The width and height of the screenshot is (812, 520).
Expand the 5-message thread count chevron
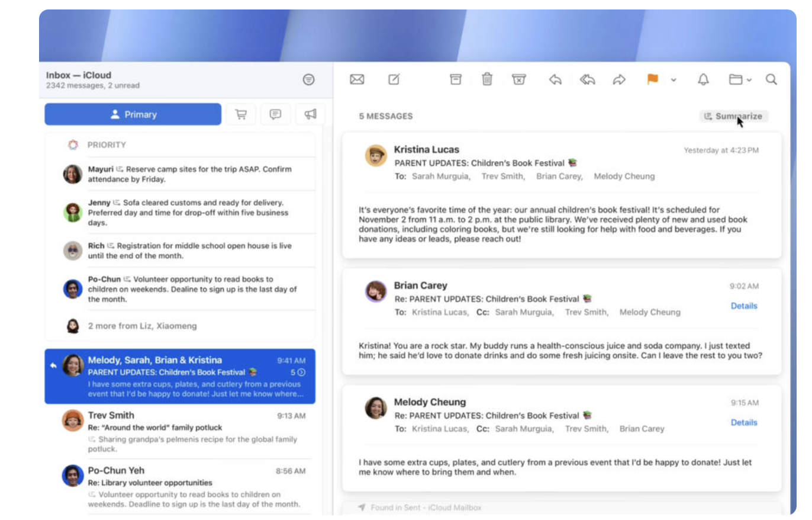coord(301,373)
